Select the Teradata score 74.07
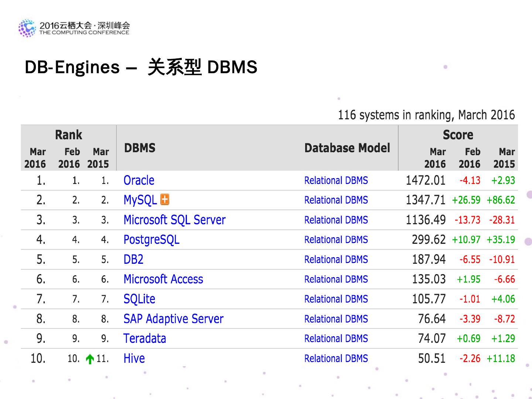The width and height of the screenshot is (532, 399). pyautogui.click(x=432, y=338)
